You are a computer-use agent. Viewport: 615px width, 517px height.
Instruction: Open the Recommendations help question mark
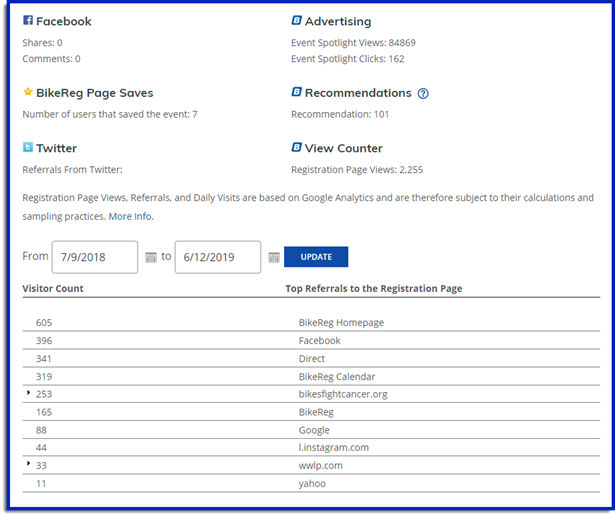[x=423, y=93]
